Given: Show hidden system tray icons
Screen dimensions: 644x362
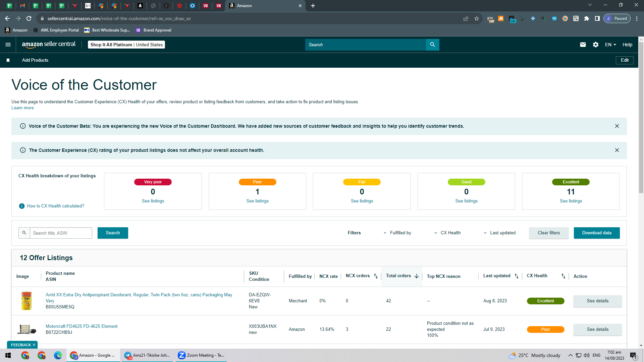Looking at the screenshot, I should point(570,355).
